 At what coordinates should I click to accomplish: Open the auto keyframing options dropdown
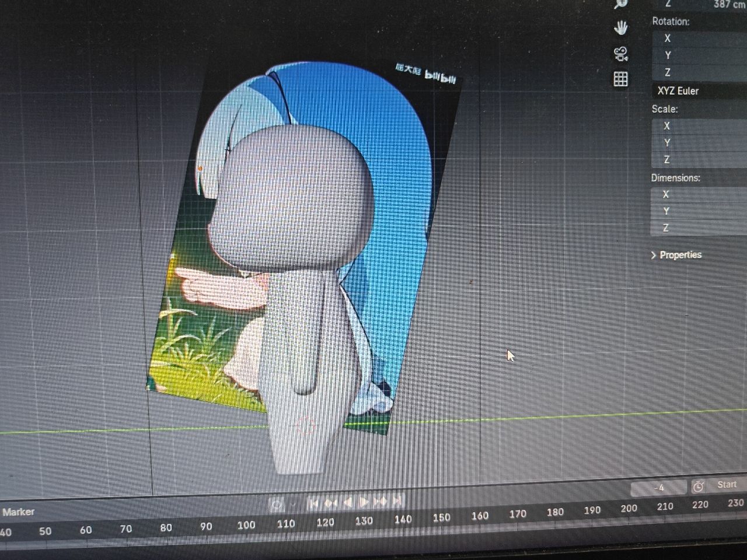(293, 504)
